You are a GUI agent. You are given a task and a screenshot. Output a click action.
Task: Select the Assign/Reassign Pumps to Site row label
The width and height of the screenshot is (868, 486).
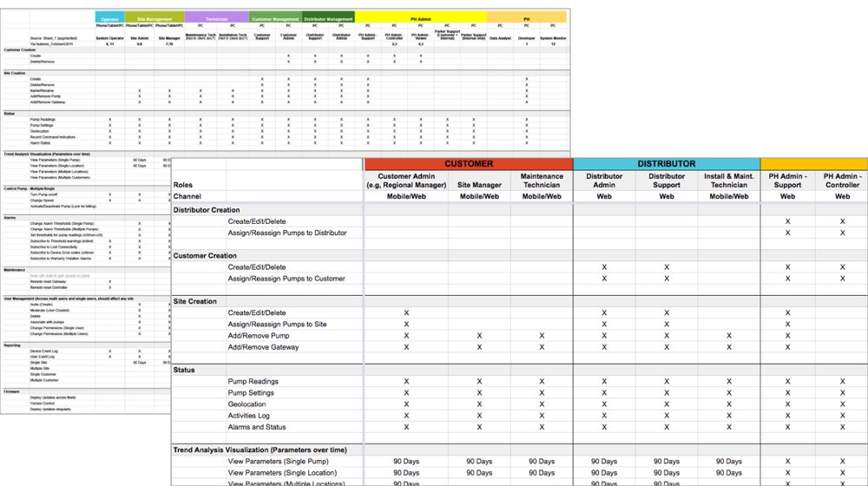pyautogui.click(x=277, y=324)
